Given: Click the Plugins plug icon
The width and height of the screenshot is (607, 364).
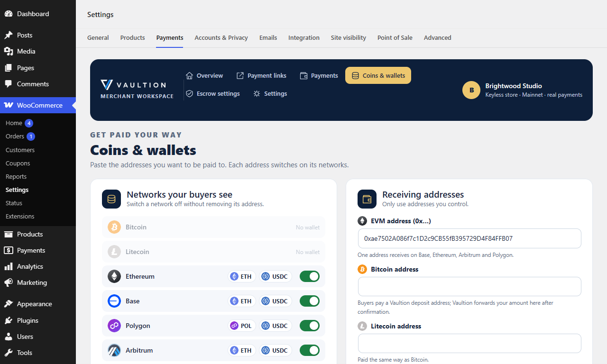Looking at the screenshot, I should point(9,320).
